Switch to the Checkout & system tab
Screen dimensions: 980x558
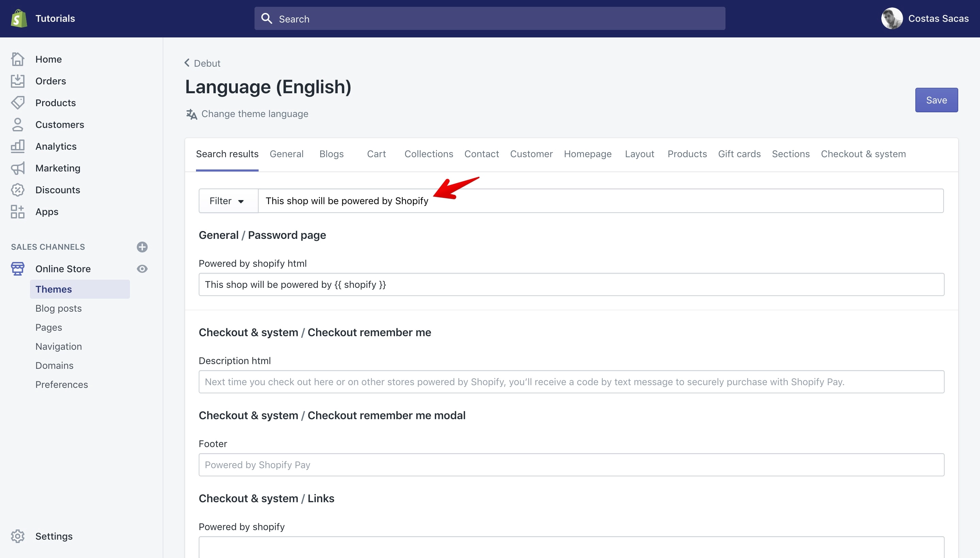(863, 154)
